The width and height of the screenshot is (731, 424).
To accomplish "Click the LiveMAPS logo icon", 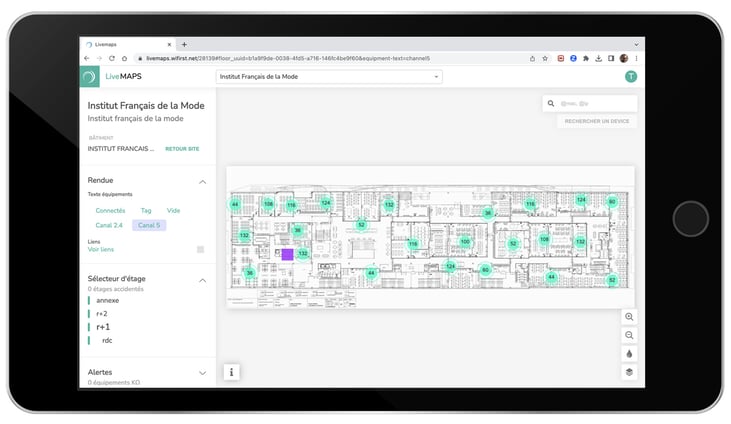I will tap(89, 76).
